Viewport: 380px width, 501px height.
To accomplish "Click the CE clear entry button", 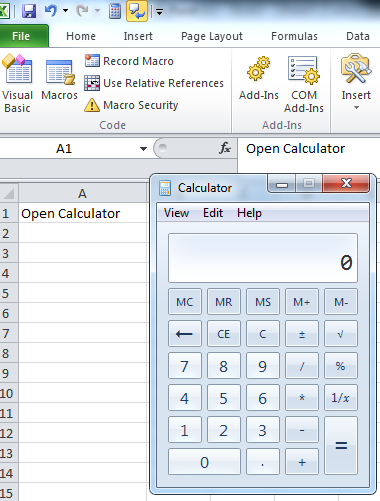I will [224, 334].
